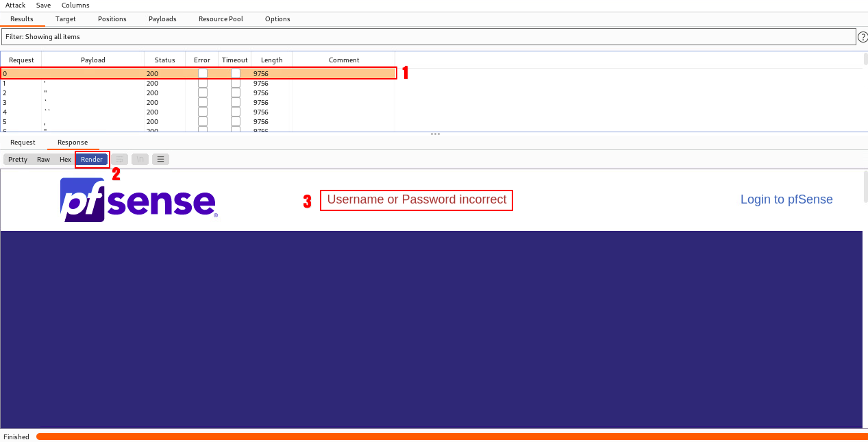Open the Attack menu

(15, 5)
